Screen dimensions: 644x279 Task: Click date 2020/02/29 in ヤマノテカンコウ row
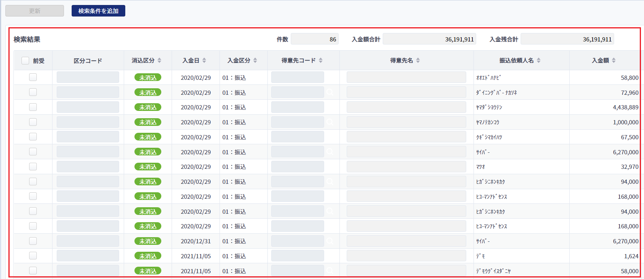[196, 122]
